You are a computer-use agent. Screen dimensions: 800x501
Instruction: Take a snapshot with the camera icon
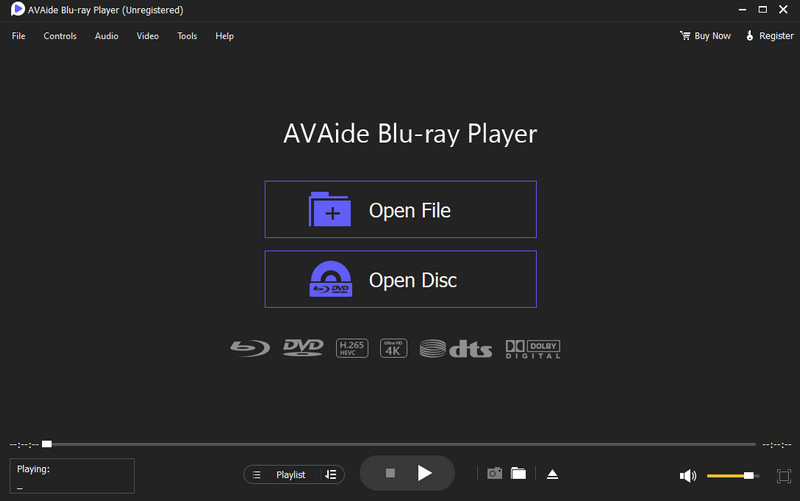[x=494, y=473]
